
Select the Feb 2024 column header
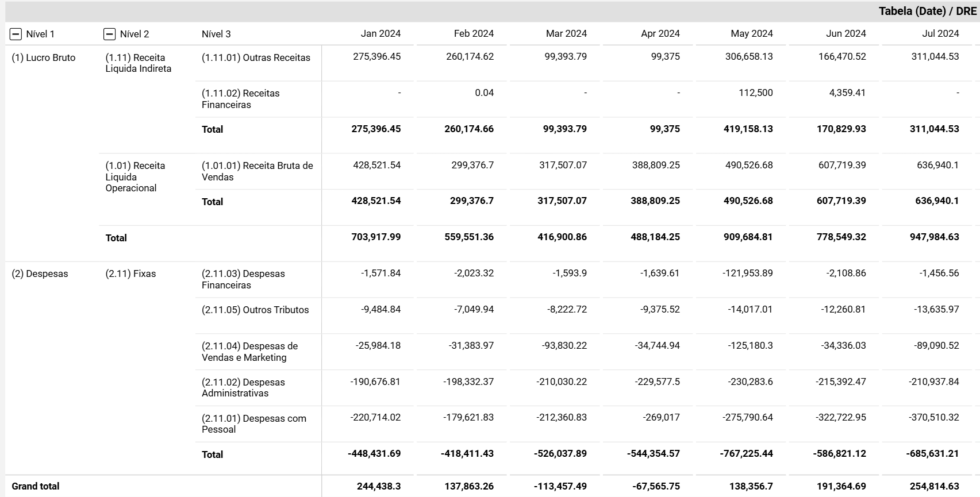tap(474, 34)
